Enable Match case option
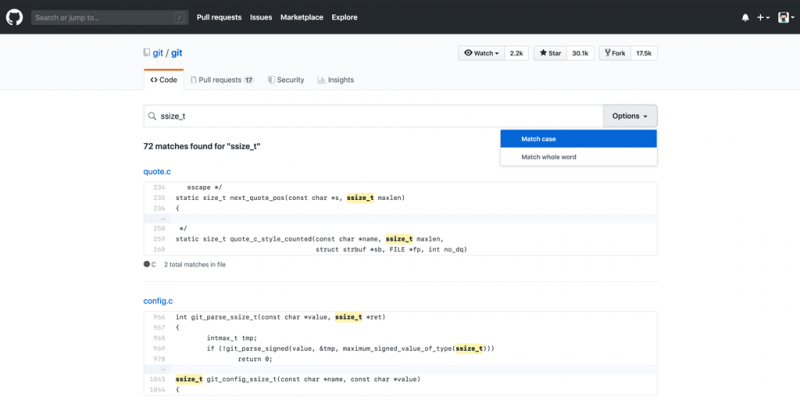Viewport: 800px width, 400px height. click(579, 139)
